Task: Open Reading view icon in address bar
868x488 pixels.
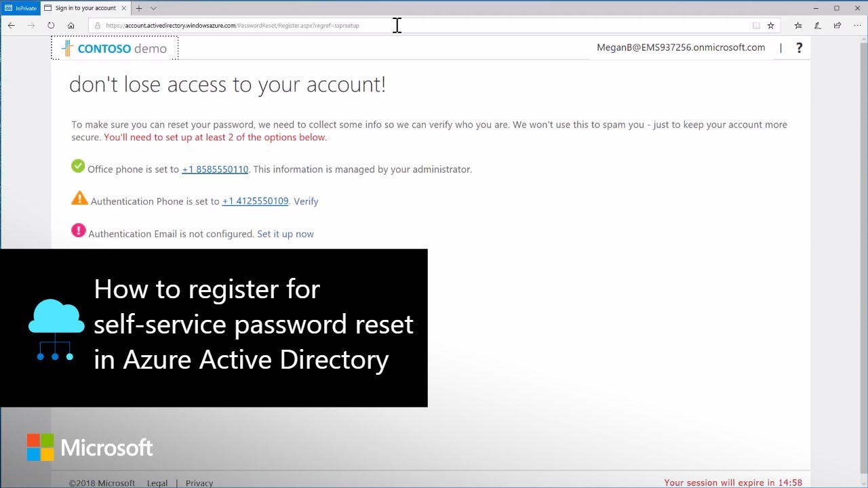Action: click(x=756, y=26)
